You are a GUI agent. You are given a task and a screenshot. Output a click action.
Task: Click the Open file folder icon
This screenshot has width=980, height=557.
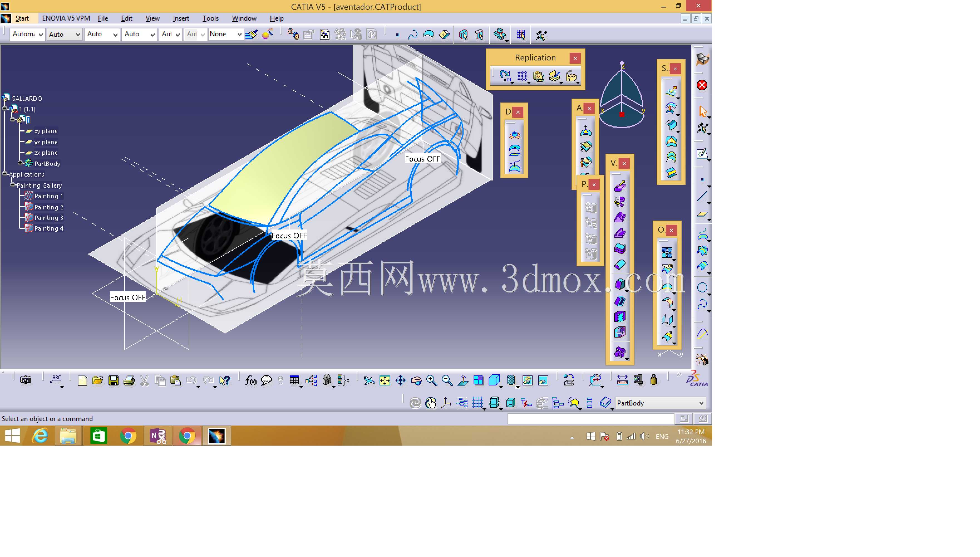pos(98,380)
